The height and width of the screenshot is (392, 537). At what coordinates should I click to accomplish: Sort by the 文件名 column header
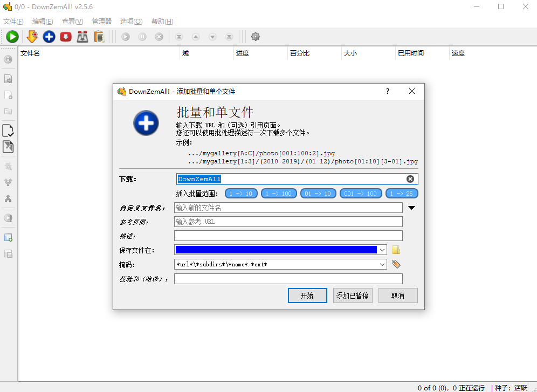pyautogui.click(x=99, y=53)
